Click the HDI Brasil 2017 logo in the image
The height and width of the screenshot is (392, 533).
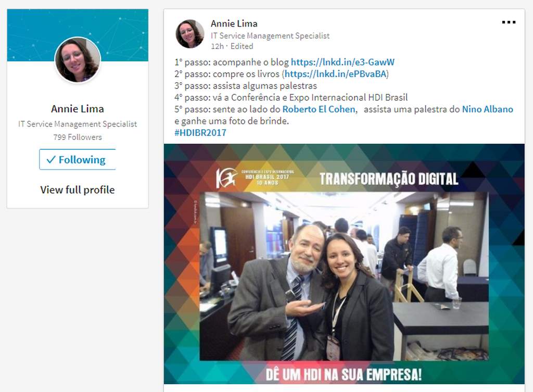(x=255, y=178)
